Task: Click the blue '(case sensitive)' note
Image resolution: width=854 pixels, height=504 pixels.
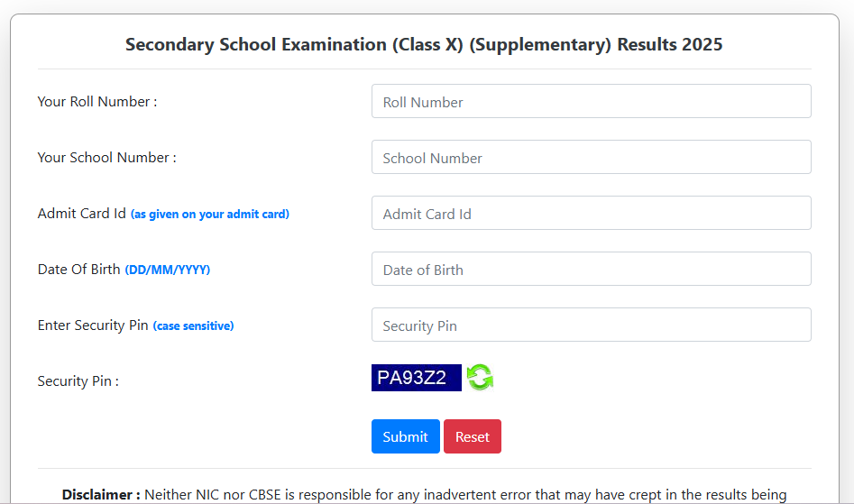Action: coord(193,326)
